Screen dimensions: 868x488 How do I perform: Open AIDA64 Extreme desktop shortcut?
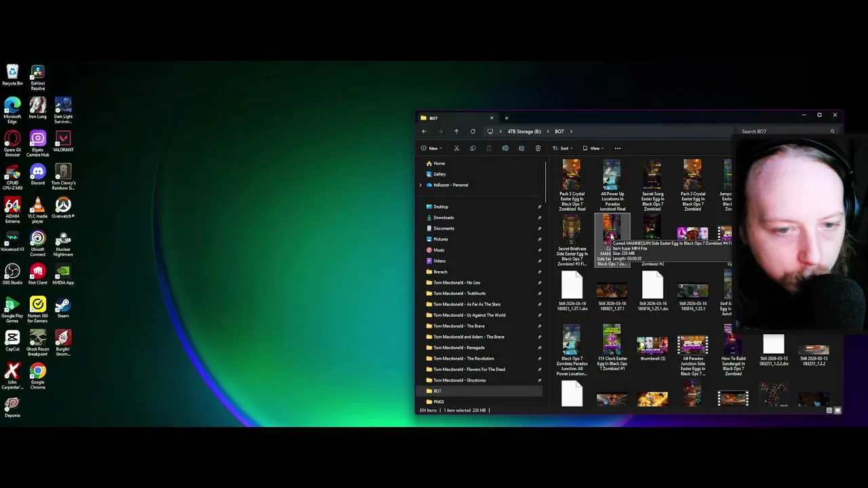click(x=12, y=210)
